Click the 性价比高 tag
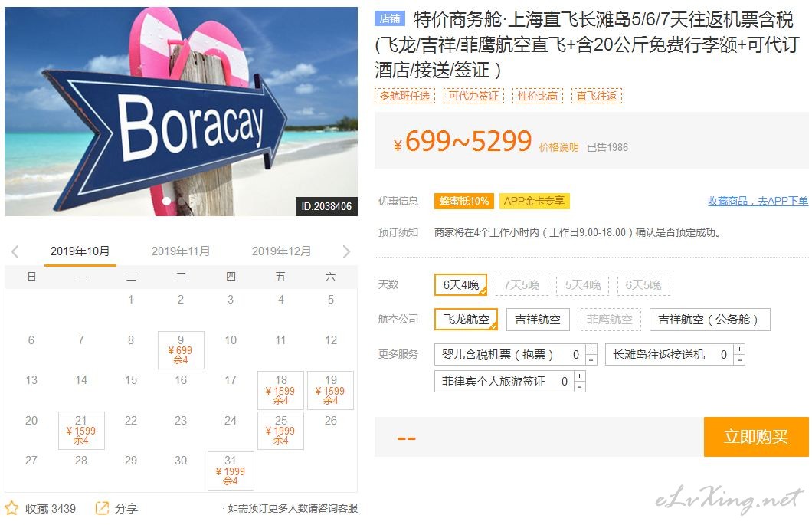 (x=538, y=96)
